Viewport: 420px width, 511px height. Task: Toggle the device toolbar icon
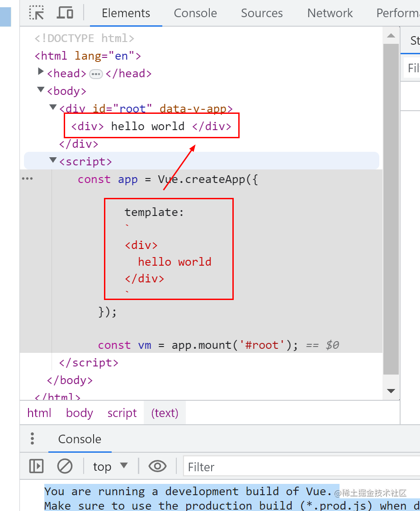point(65,13)
